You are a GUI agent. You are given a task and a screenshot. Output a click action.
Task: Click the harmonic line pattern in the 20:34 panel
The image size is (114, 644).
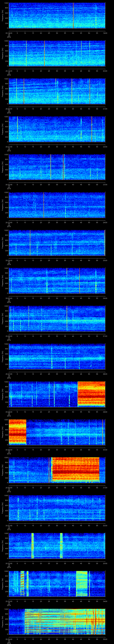click(65, 621)
